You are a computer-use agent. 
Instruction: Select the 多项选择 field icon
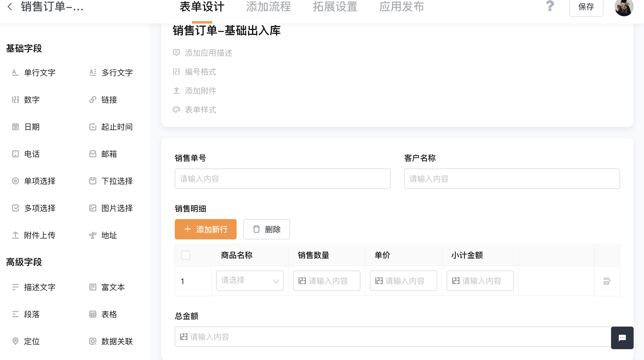pos(15,208)
